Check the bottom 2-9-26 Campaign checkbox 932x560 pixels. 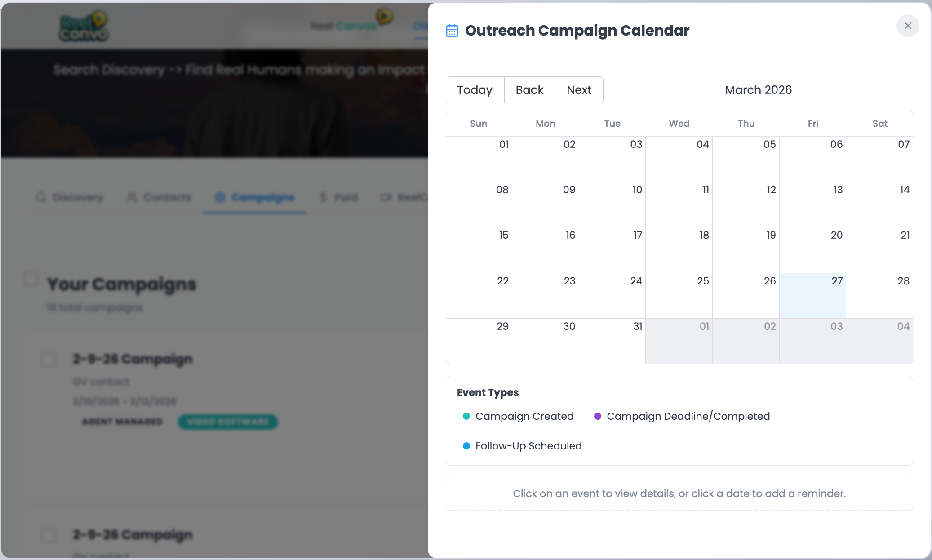49,535
